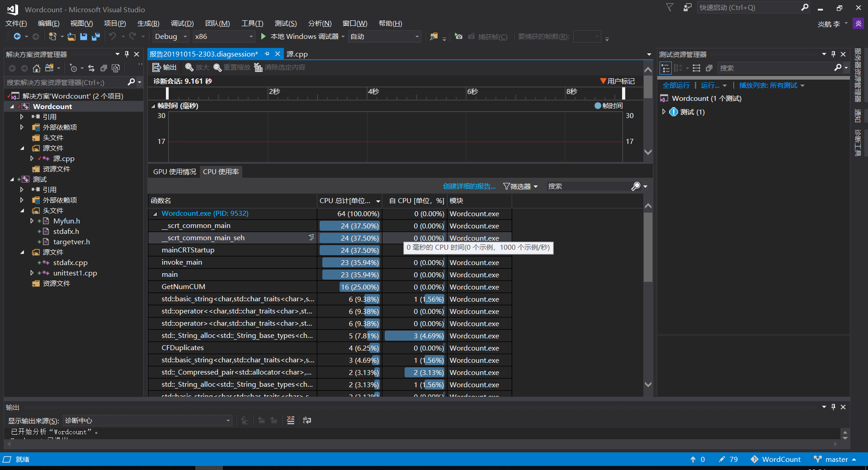Viewport: 868px width, 470px height.
Task: Expand the Myfun.h tree node
Action: point(32,221)
